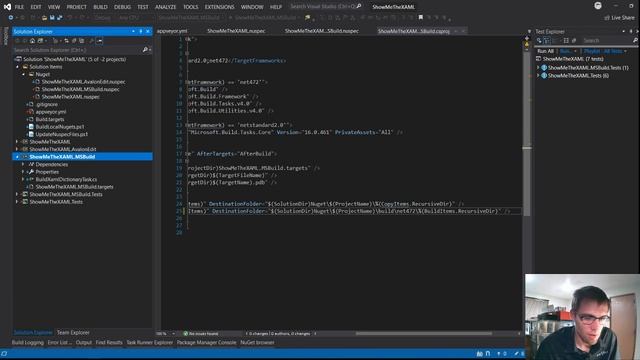This screenshot has height=360, width=640.
Task: Open the PROJECT menu
Action: (x=76, y=7)
